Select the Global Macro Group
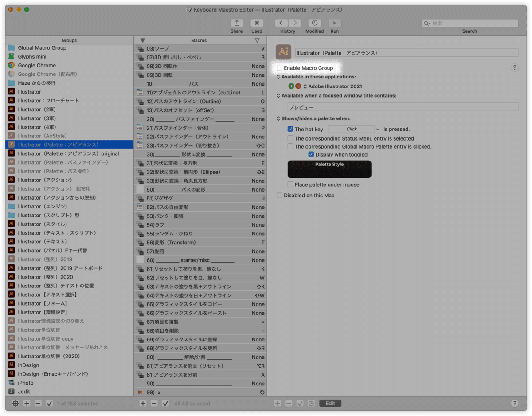This screenshot has width=532, height=416. click(x=69, y=47)
